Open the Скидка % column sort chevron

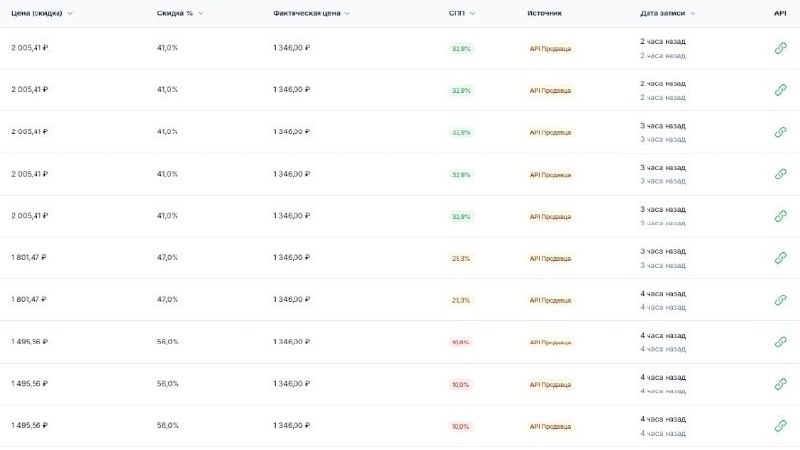201,13
